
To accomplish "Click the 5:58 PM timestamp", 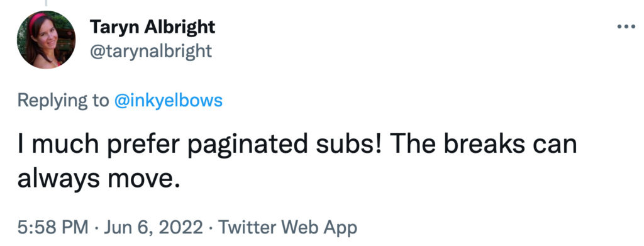I will tap(53, 227).
